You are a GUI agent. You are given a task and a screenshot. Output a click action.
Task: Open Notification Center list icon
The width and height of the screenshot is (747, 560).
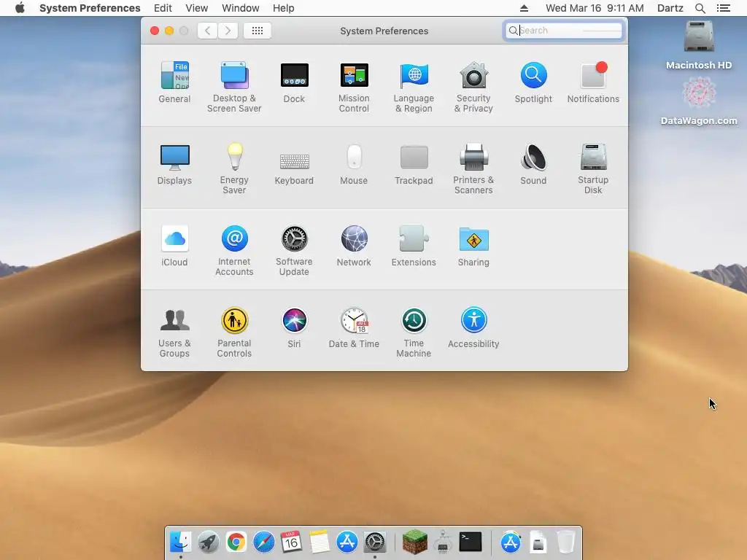click(x=723, y=8)
